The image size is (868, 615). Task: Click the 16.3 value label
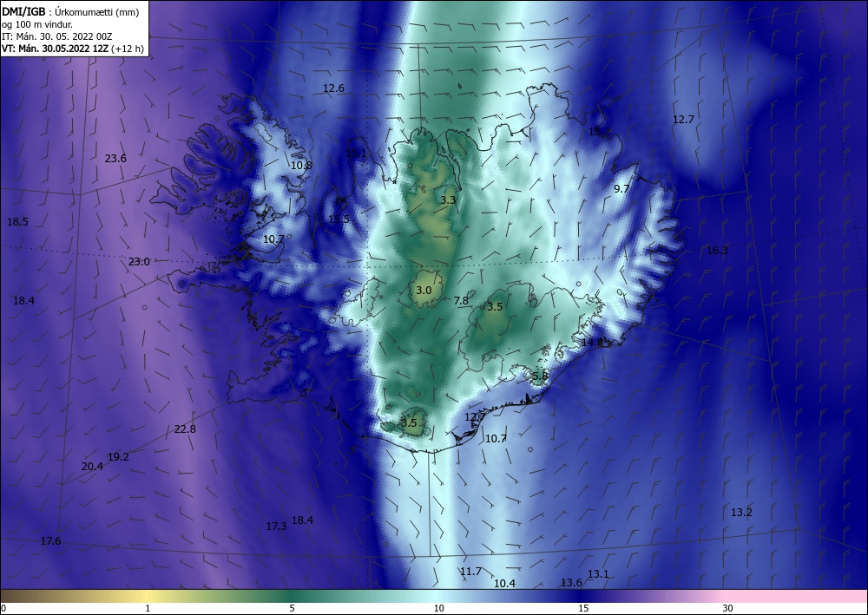click(718, 251)
